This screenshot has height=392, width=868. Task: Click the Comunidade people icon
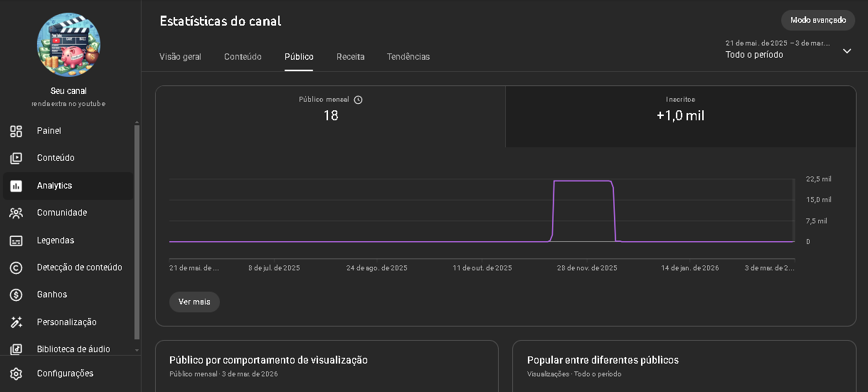[16, 213]
